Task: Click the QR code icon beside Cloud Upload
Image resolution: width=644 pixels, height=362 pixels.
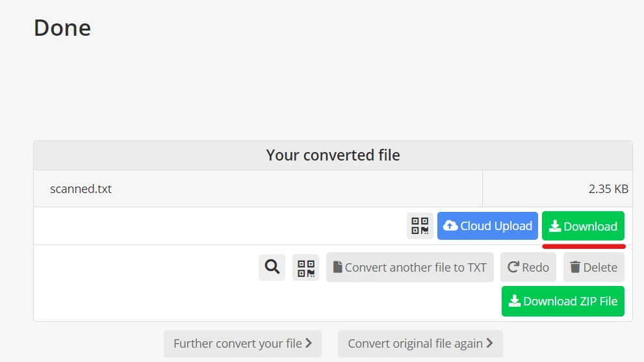Action: pyautogui.click(x=420, y=226)
